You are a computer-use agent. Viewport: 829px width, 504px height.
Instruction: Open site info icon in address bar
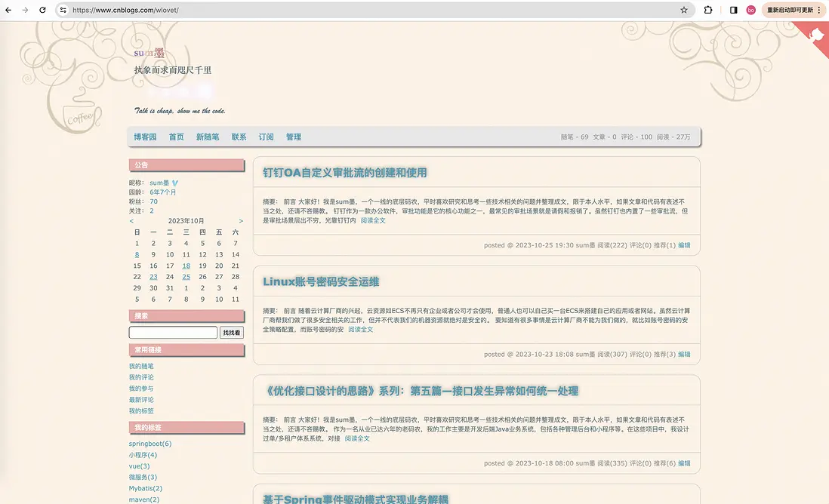[x=63, y=10]
